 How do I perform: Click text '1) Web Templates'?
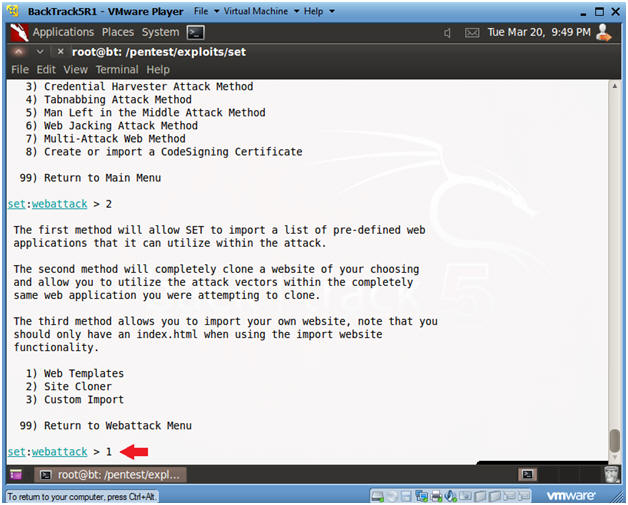pos(75,373)
